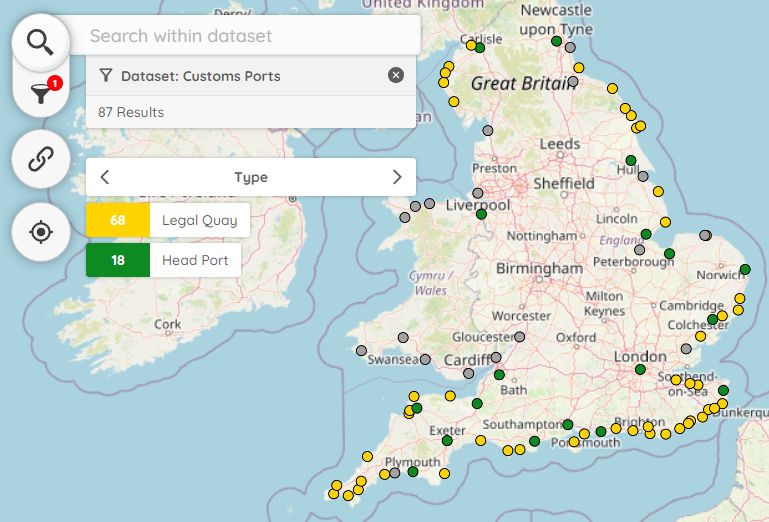Go to the next legend category
The height and width of the screenshot is (522, 769).
pyautogui.click(x=397, y=177)
